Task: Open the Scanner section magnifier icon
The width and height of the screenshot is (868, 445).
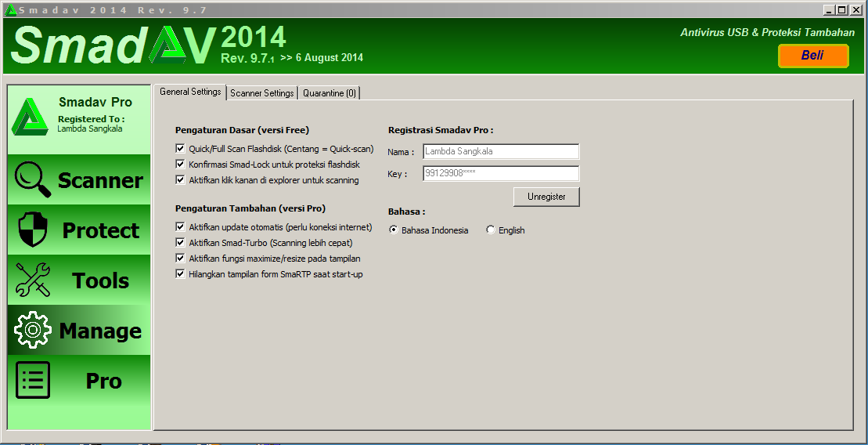Action: [x=33, y=179]
